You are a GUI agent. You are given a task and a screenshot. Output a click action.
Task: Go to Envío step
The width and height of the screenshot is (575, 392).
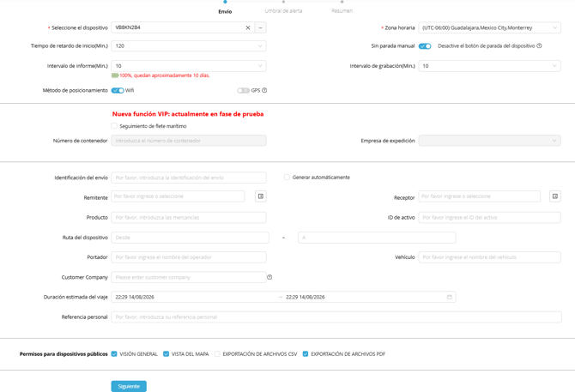225,11
